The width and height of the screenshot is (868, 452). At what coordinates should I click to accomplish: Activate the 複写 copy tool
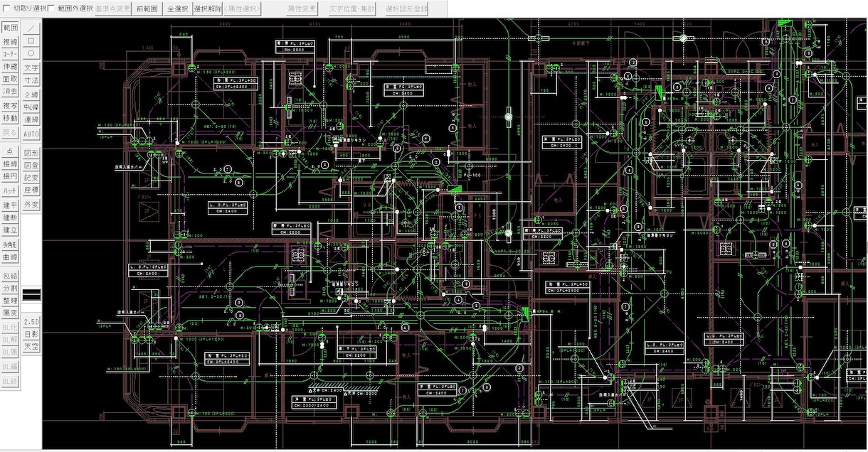tap(10, 106)
